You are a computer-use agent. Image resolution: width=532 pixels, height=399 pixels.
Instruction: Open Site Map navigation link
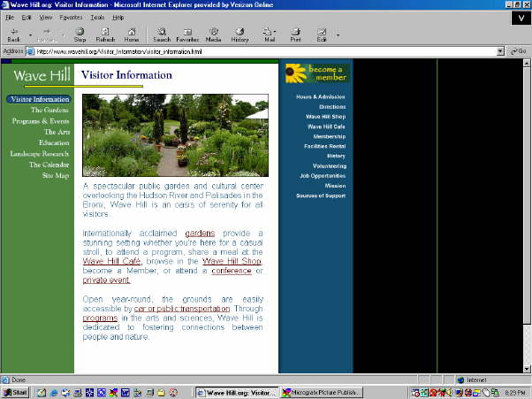[56, 175]
